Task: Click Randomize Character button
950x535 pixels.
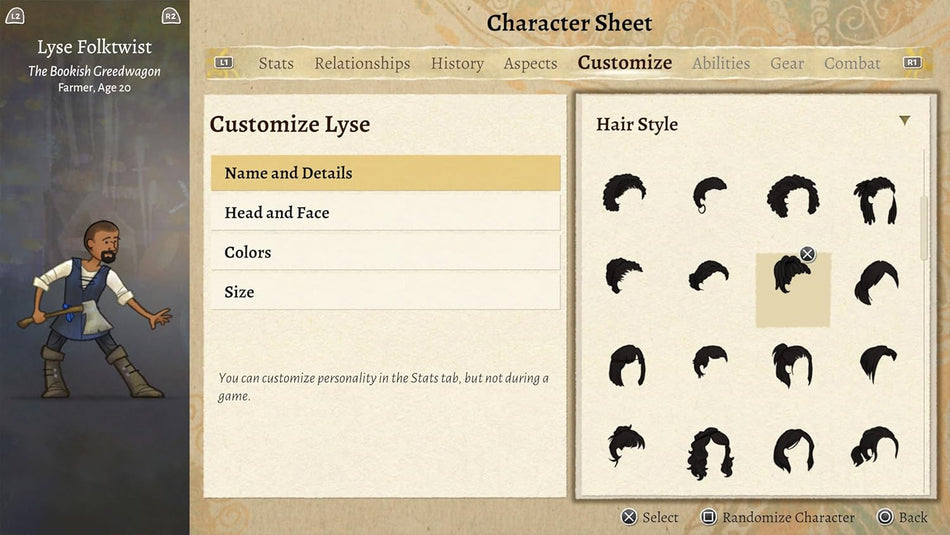Action: click(x=778, y=517)
